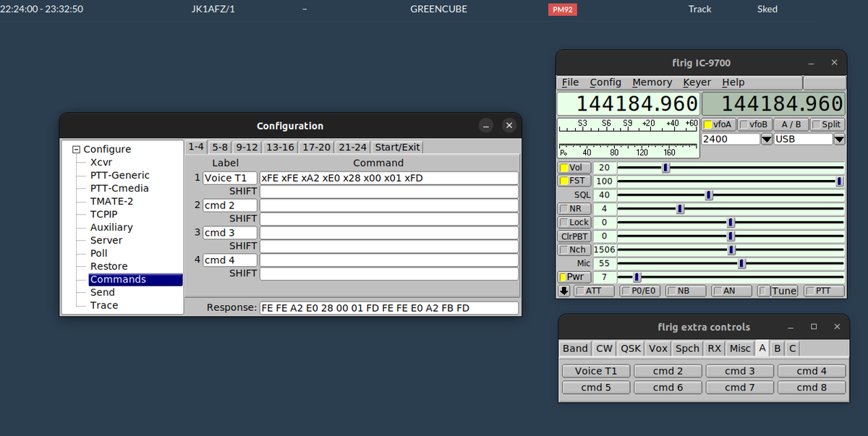Click the Track link in the top row
The height and width of the screenshot is (436, 868).
699,9
